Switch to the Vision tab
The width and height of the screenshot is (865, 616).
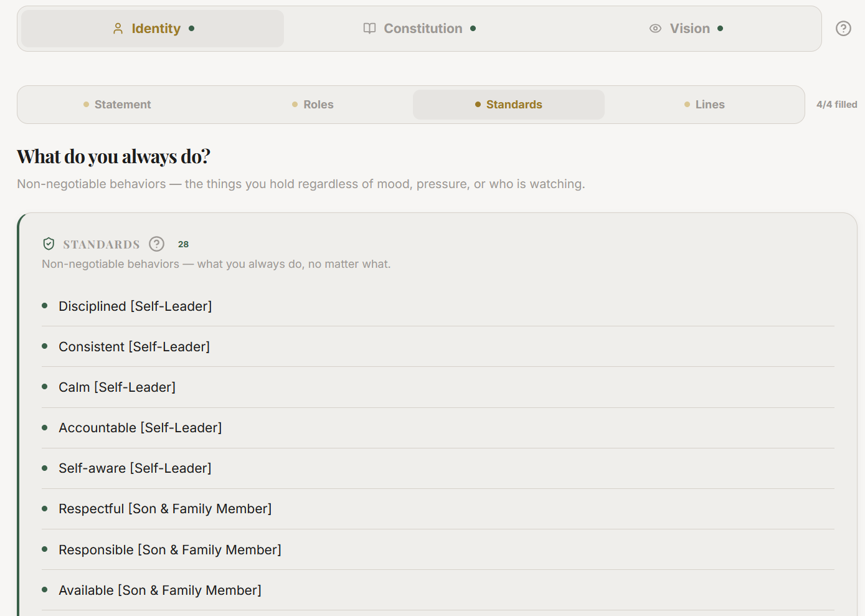(x=686, y=29)
